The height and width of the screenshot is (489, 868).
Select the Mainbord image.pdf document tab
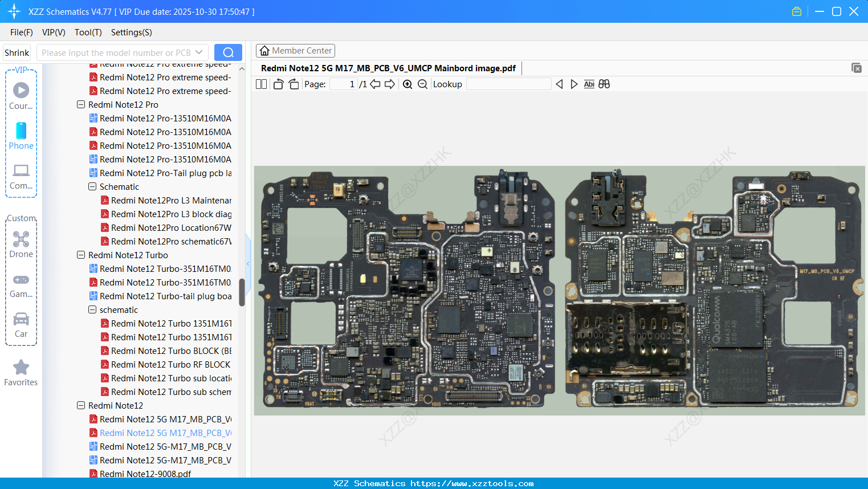(389, 68)
